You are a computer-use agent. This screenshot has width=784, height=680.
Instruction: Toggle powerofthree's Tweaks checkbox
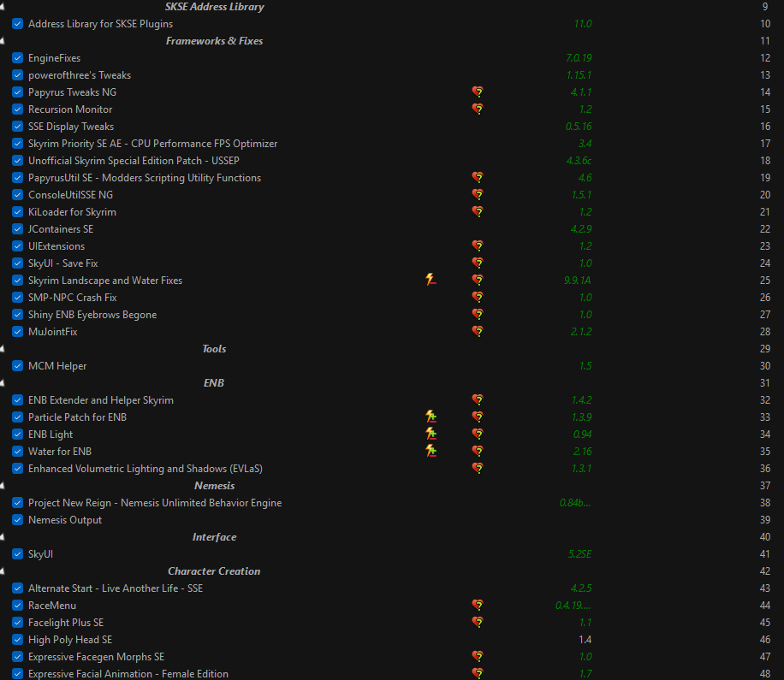pos(17,75)
